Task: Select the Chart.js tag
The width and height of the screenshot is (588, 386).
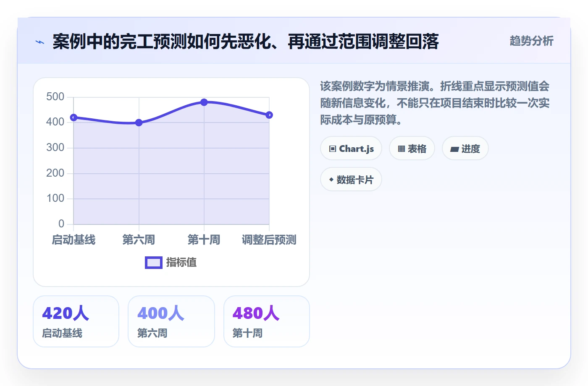Action: [351, 149]
